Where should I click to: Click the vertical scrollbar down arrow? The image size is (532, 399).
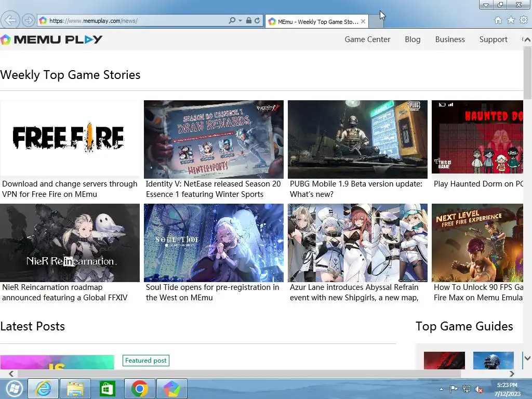pos(527,358)
